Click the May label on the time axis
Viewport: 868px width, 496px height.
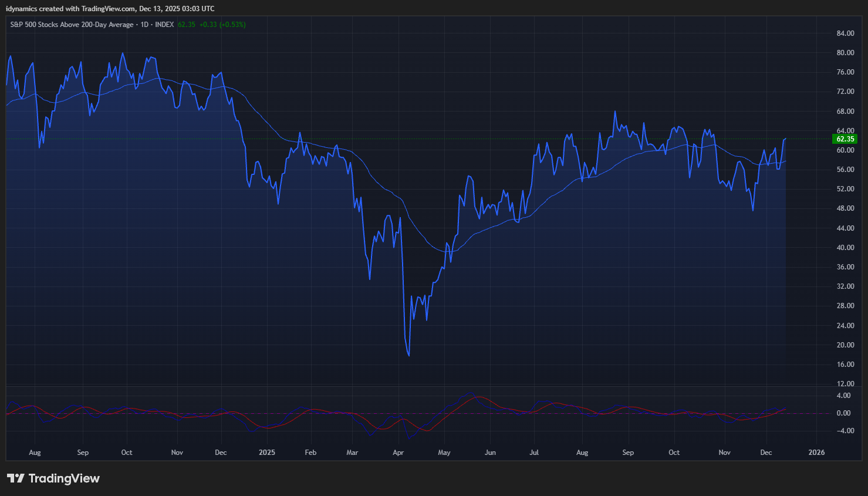click(x=444, y=453)
